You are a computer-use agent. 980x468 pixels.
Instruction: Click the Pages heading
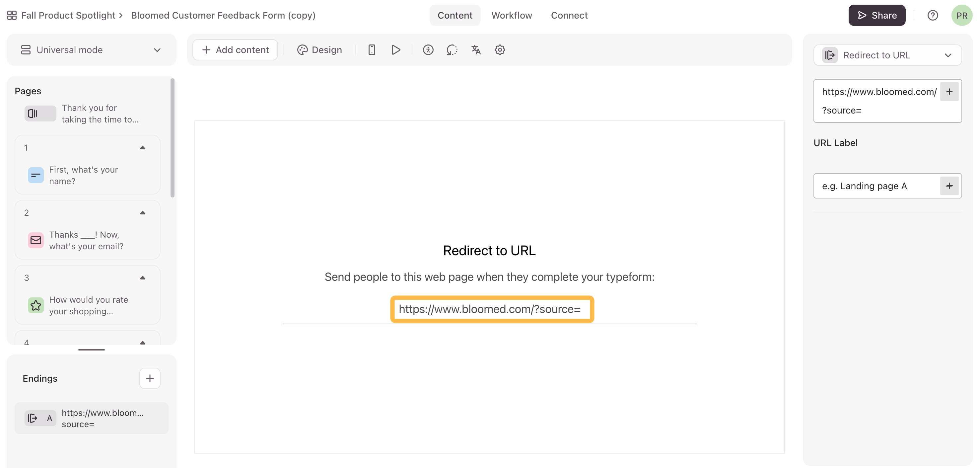point(28,91)
